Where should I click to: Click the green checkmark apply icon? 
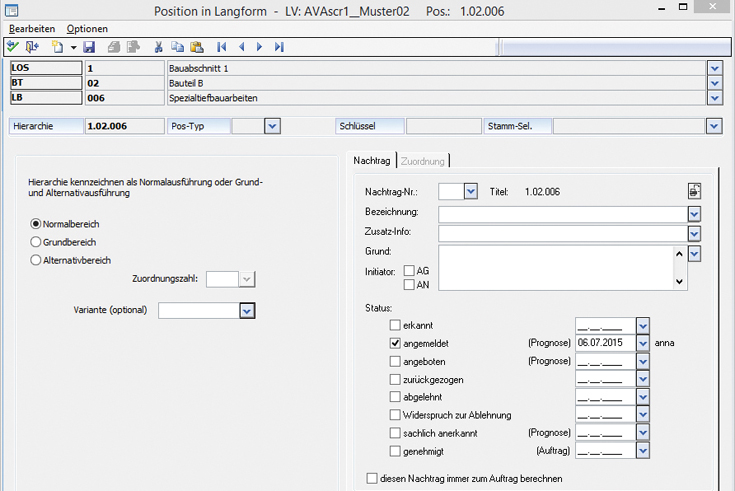(13, 47)
